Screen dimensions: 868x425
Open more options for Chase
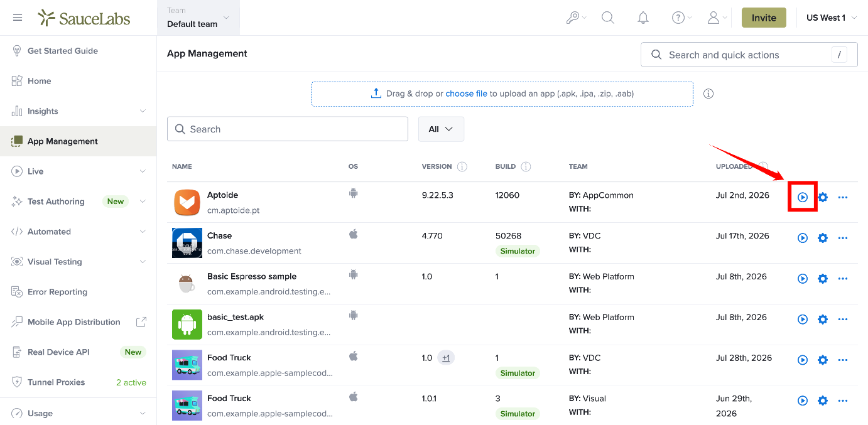(x=843, y=238)
